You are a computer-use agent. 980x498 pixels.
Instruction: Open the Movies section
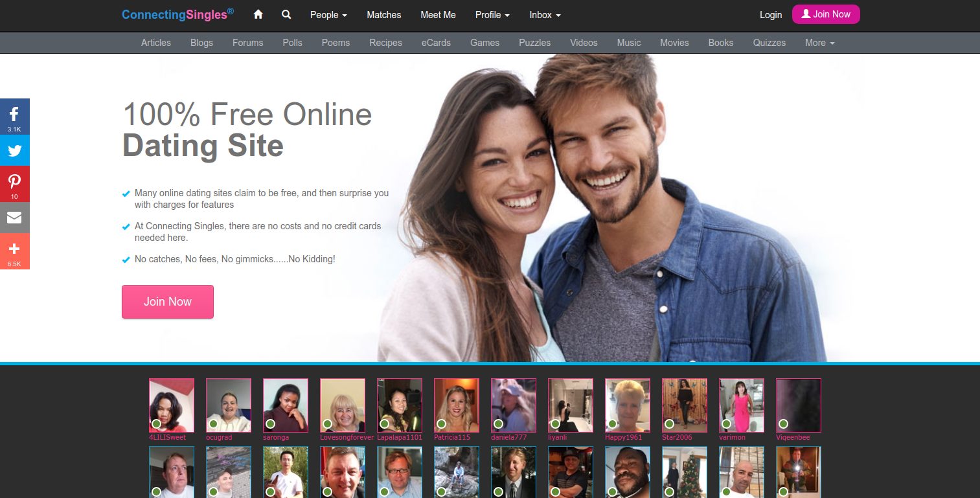pyautogui.click(x=674, y=43)
